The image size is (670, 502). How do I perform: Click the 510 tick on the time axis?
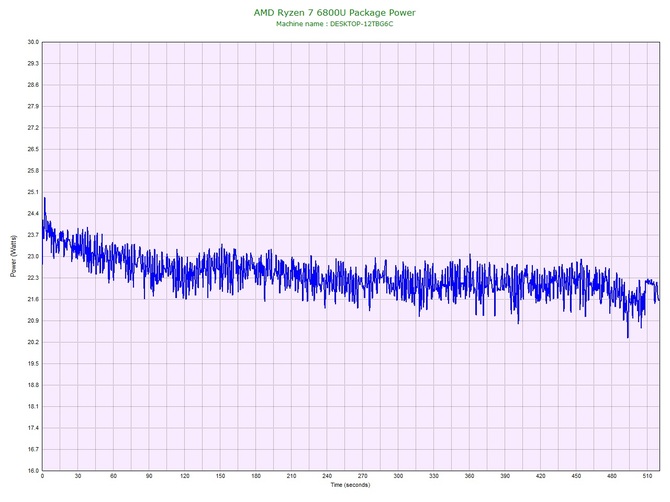pyautogui.click(x=647, y=476)
